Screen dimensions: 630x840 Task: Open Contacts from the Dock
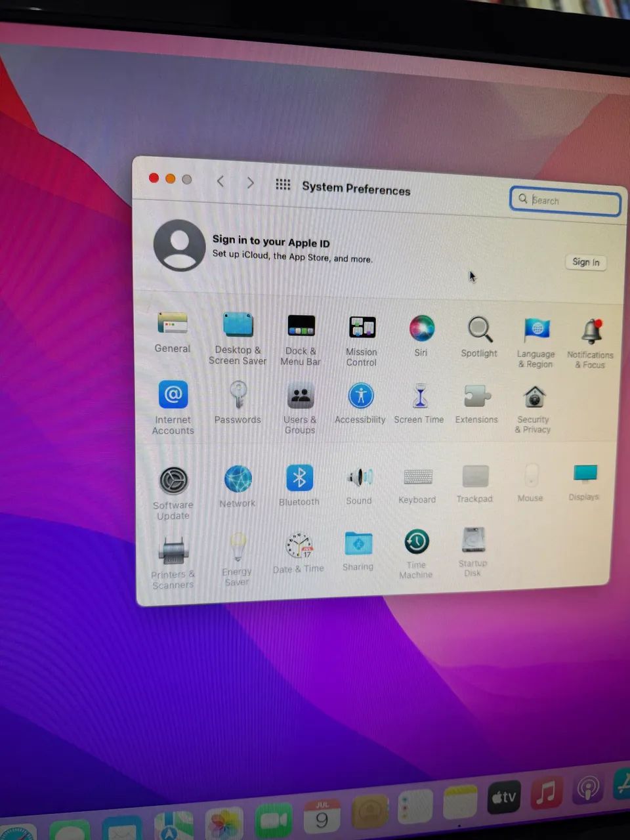(x=369, y=812)
